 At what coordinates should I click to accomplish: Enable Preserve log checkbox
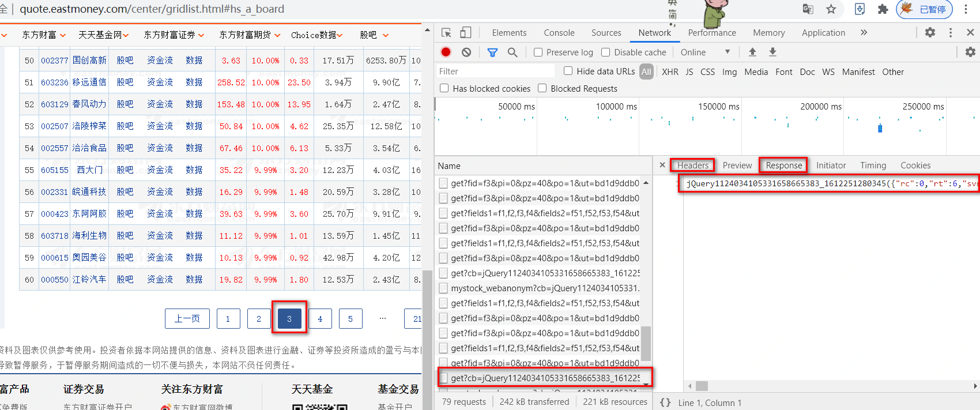(x=538, y=52)
